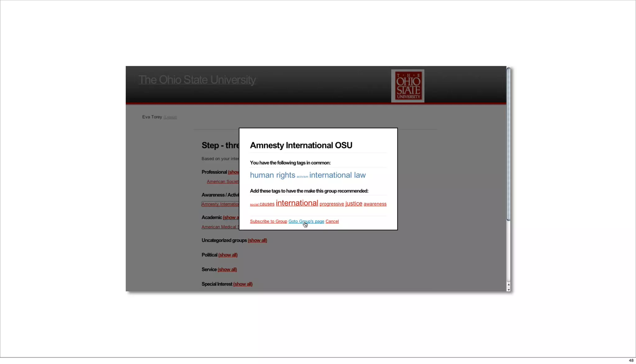
Task: Add the 'progressive' tag
Action: tap(332, 204)
